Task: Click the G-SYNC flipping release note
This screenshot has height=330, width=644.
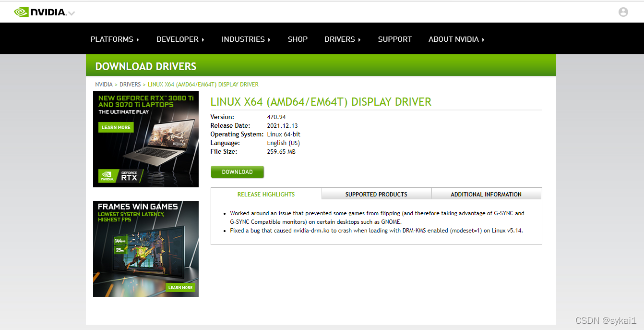Action: 377,217
